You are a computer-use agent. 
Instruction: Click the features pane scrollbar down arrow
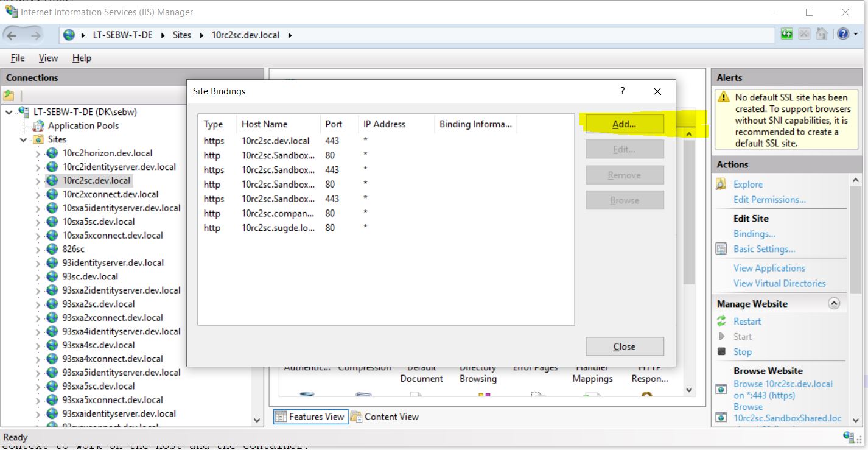[x=689, y=390]
